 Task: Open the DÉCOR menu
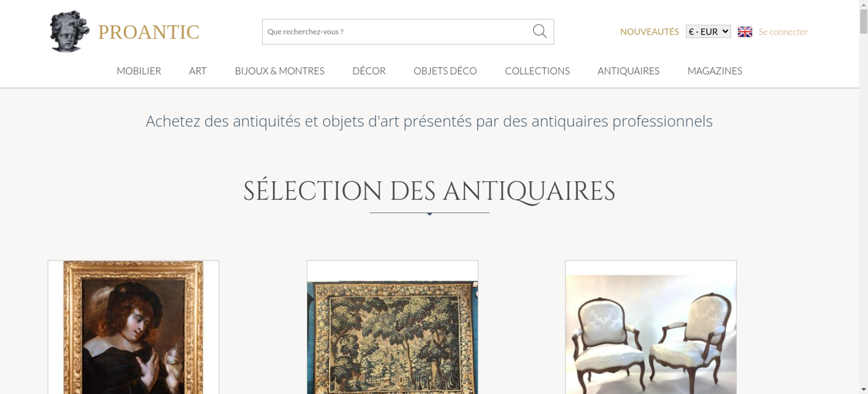click(x=369, y=71)
